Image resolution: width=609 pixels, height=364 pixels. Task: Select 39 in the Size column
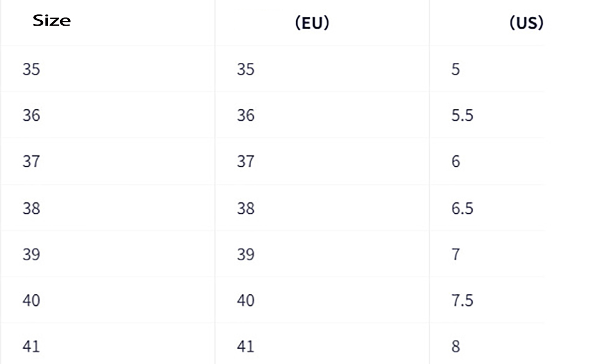(31, 254)
